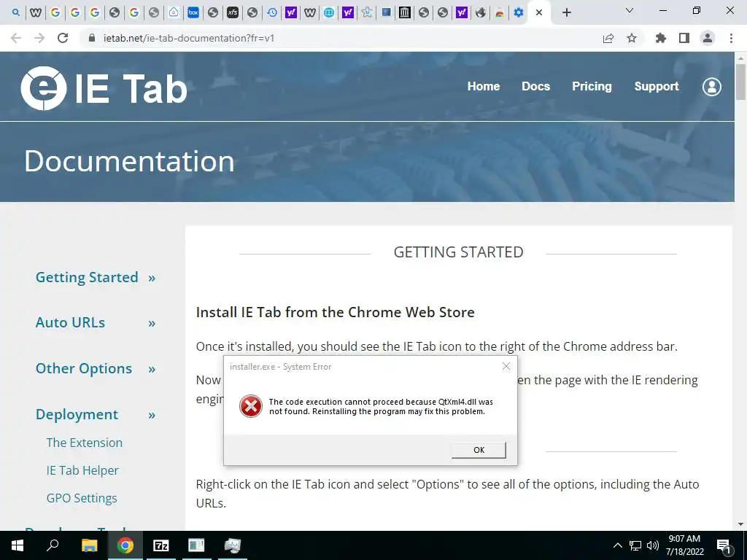Go to the Home page link

(x=484, y=86)
